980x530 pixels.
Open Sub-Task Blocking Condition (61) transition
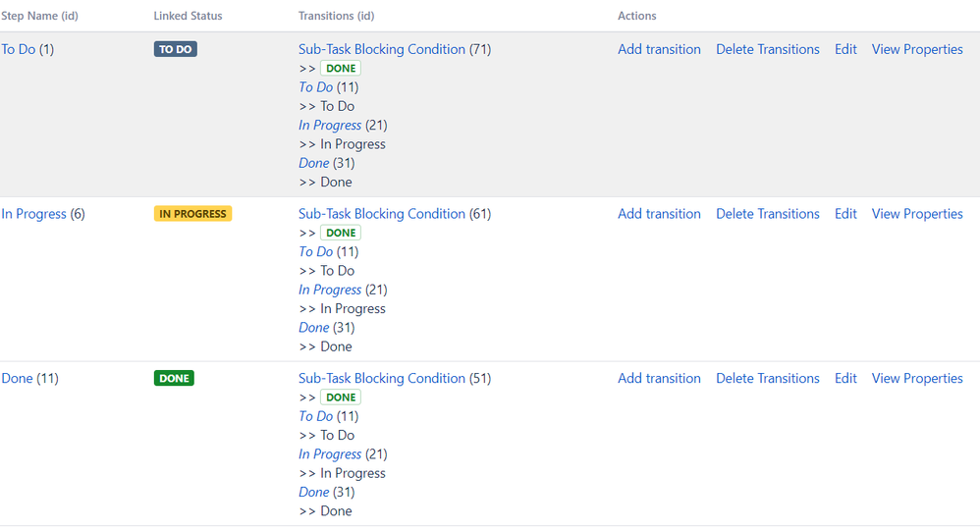click(x=382, y=214)
